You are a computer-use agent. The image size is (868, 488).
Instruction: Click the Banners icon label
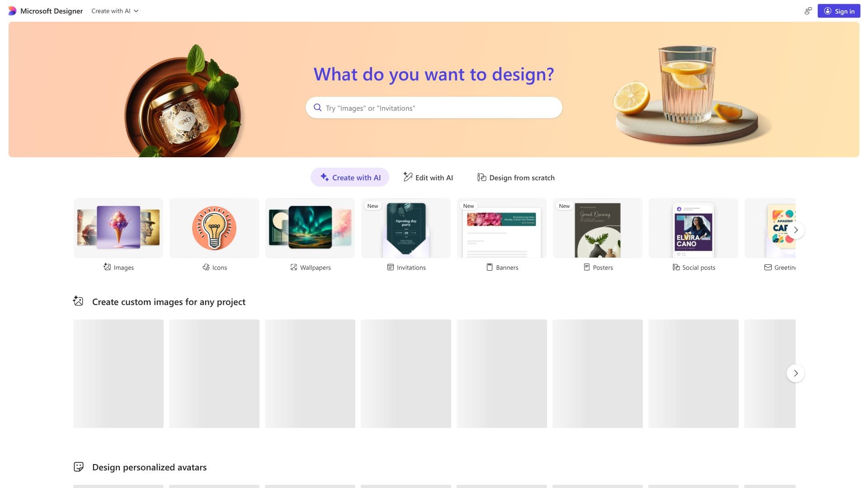point(489,267)
